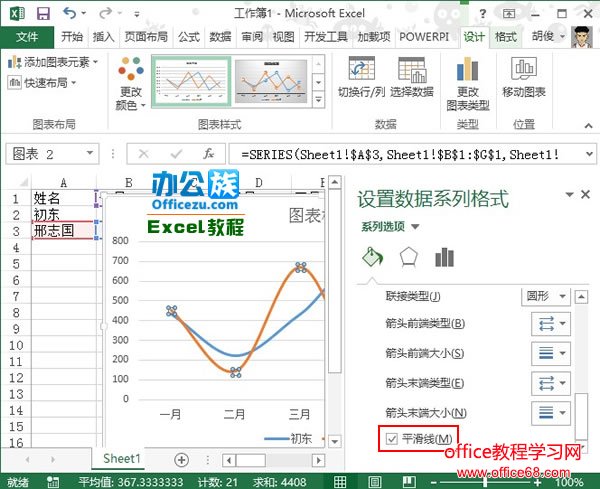Select the second gray chart style thumbnail
This screenshot has width=600, height=489.
tap(271, 81)
